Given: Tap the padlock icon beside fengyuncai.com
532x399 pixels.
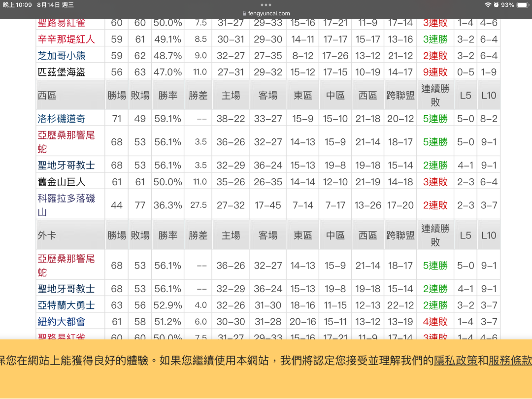Looking at the screenshot, I should tap(244, 14).
